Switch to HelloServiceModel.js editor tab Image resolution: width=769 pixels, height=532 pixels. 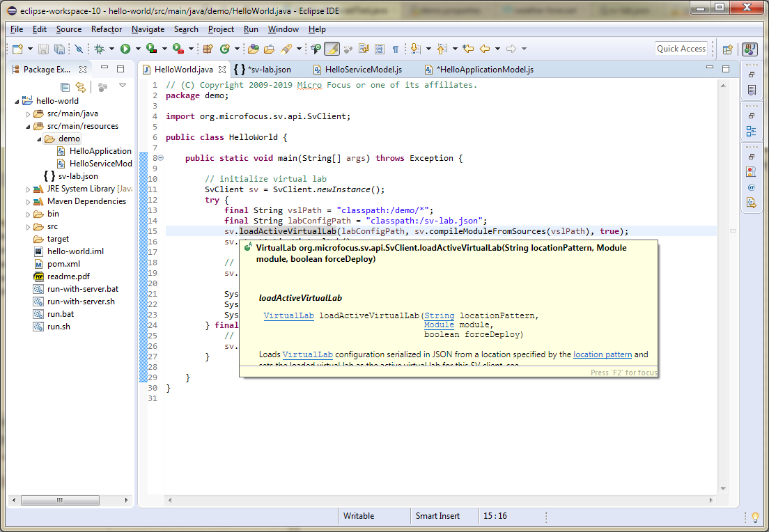pyautogui.click(x=357, y=70)
